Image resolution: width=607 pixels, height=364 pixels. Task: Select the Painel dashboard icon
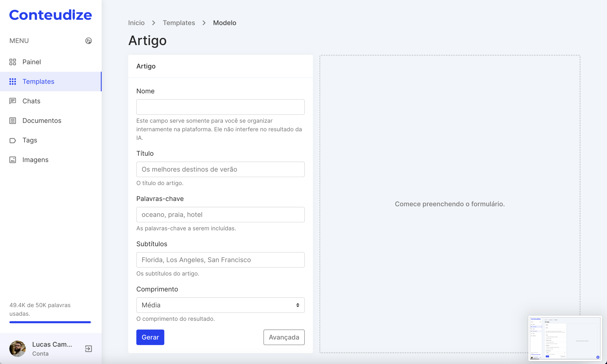tap(13, 62)
